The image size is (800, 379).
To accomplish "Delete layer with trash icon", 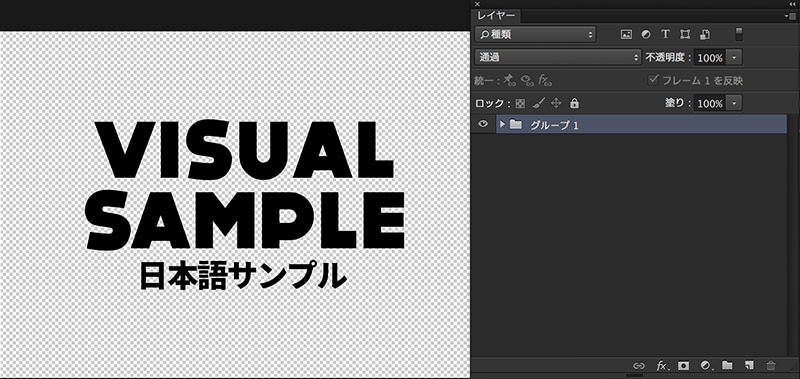I will click(x=771, y=365).
